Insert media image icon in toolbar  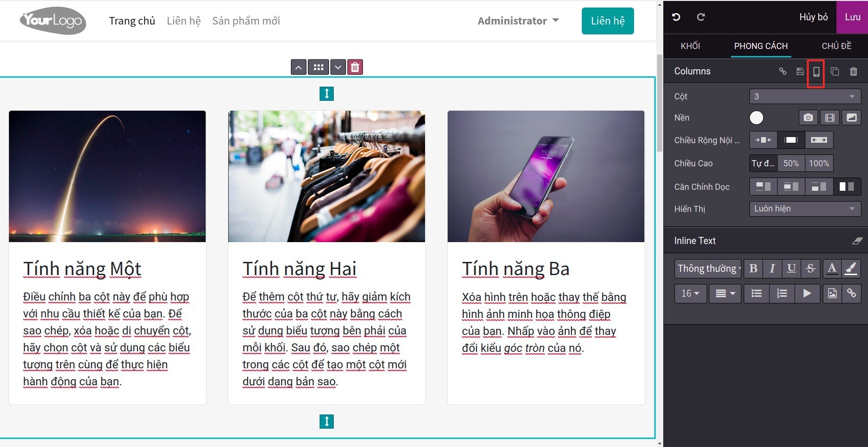[x=832, y=293]
